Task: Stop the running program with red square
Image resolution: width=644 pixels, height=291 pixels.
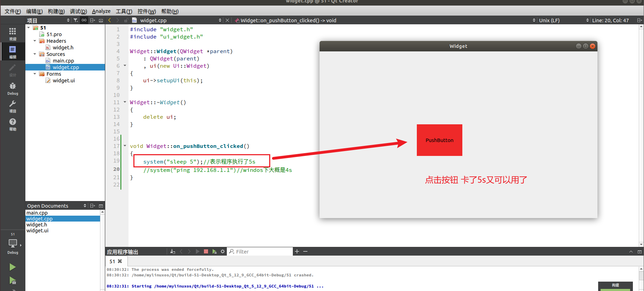Action: (x=206, y=251)
